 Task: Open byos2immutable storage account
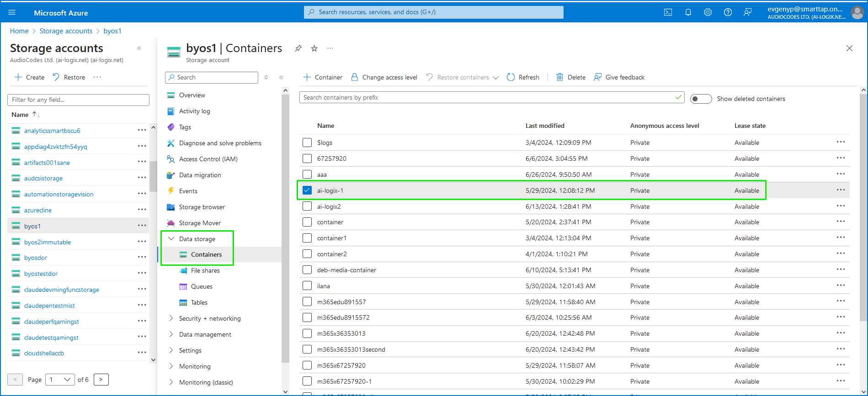click(48, 242)
